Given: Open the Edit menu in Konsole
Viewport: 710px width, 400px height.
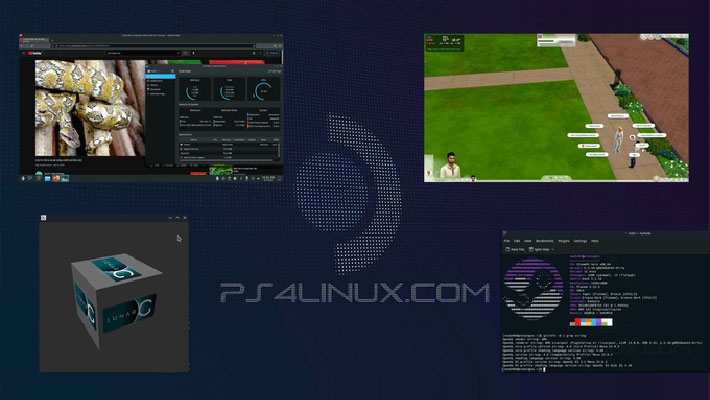Looking at the screenshot, I should click(x=517, y=241).
